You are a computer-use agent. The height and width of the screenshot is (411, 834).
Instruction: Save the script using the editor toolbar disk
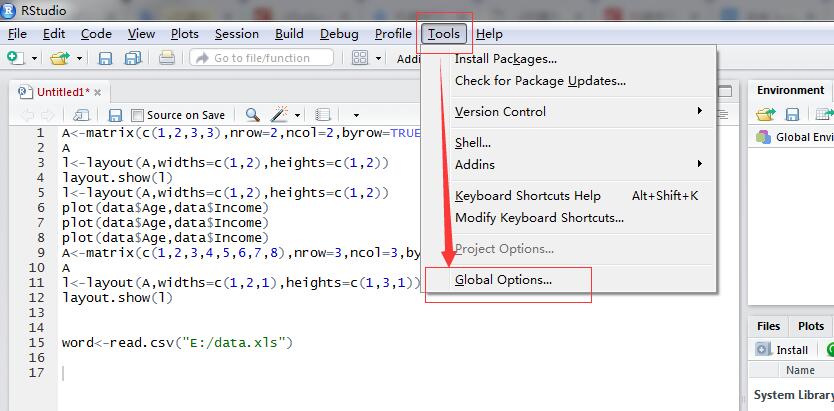tap(115, 115)
